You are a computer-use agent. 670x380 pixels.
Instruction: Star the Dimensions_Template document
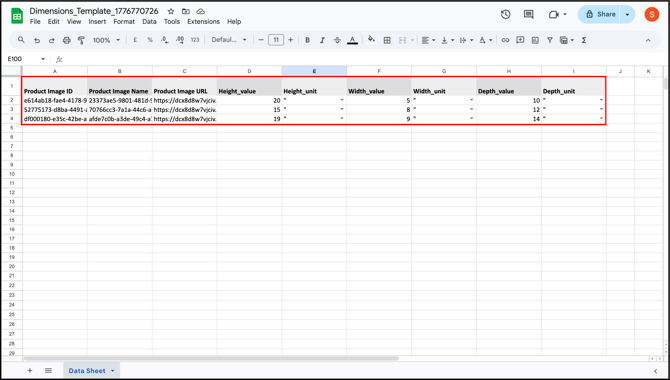coord(171,12)
